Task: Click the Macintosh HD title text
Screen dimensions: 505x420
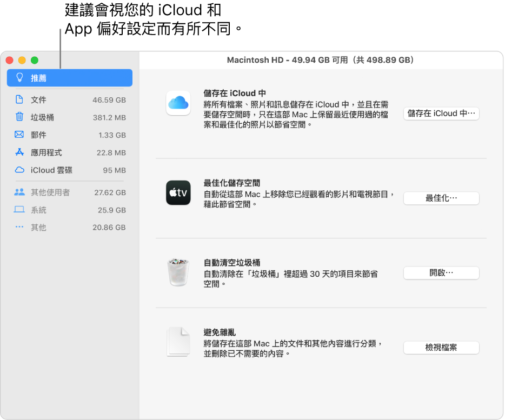Action: [x=321, y=60]
